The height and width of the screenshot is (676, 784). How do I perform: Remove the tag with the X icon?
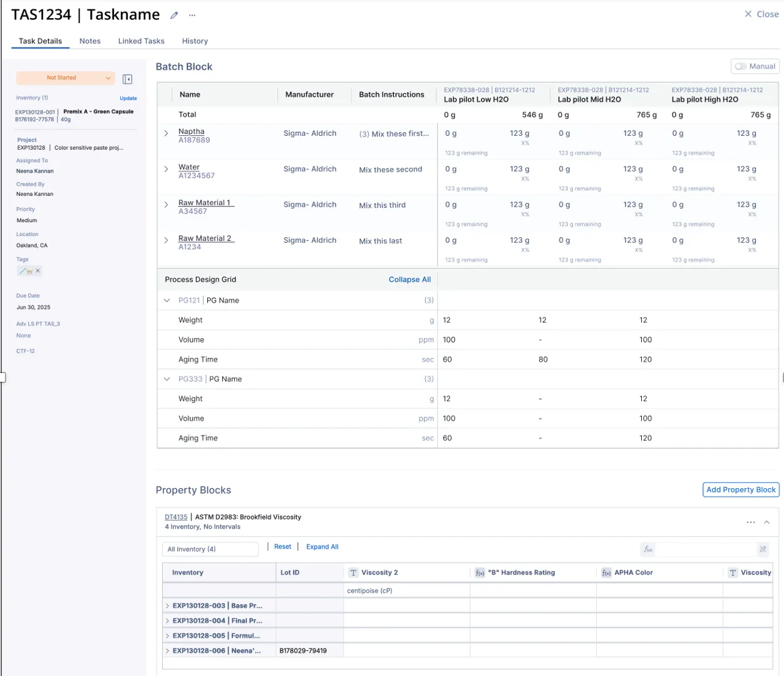[38, 271]
